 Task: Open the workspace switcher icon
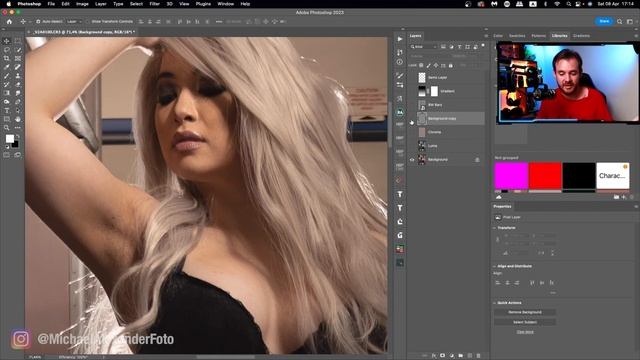(x=629, y=21)
